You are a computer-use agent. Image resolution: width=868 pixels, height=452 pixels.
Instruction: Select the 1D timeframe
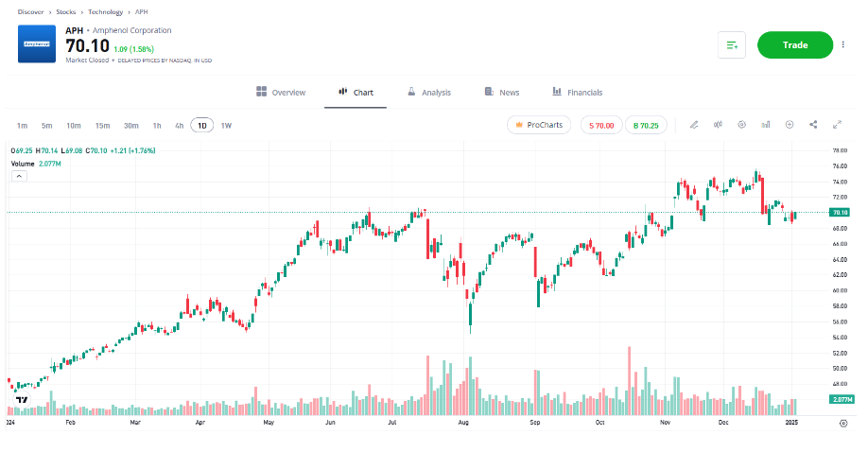(x=202, y=126)
